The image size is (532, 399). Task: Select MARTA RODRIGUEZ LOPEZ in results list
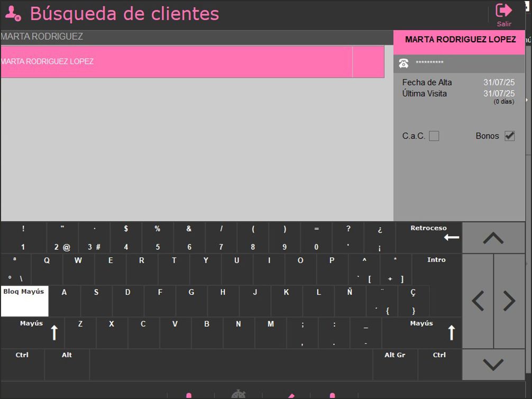[176, 62]
